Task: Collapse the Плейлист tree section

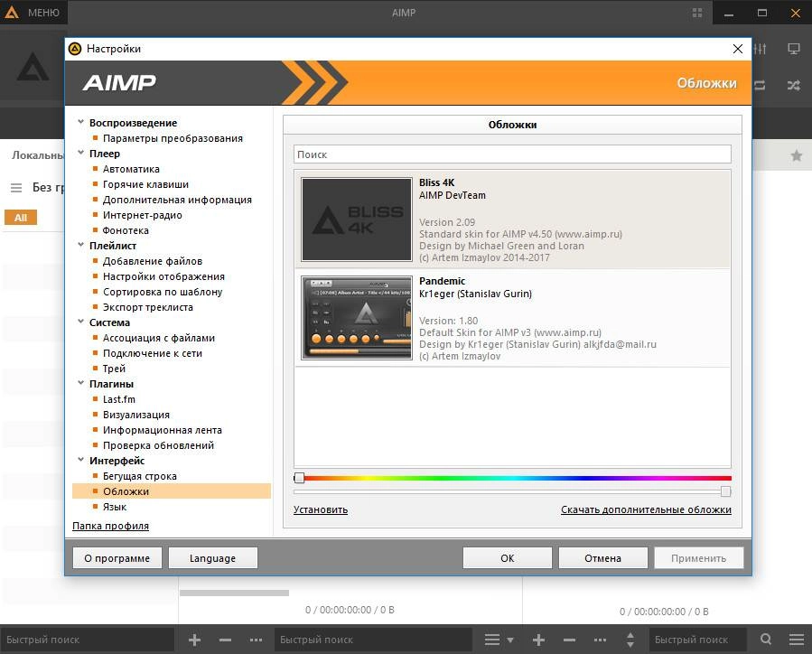Action: click(x=80, y=245)
